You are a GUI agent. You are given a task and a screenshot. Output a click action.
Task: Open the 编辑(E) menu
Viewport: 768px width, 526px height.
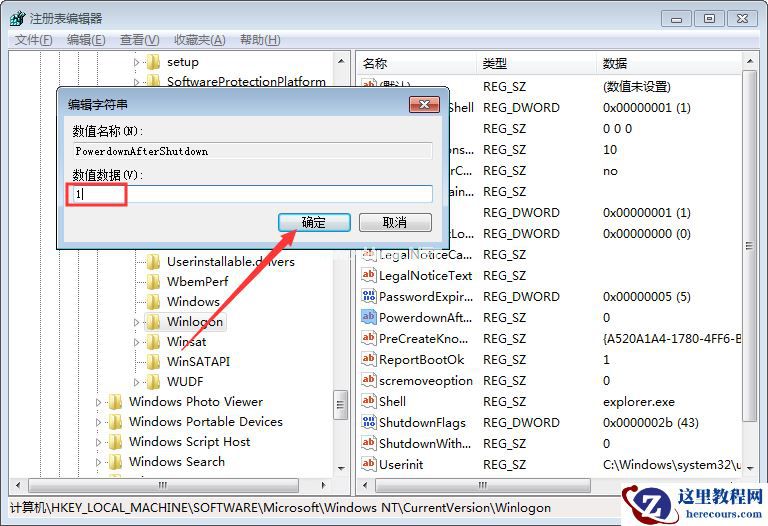pyautogui.click(x=86, y=40)
